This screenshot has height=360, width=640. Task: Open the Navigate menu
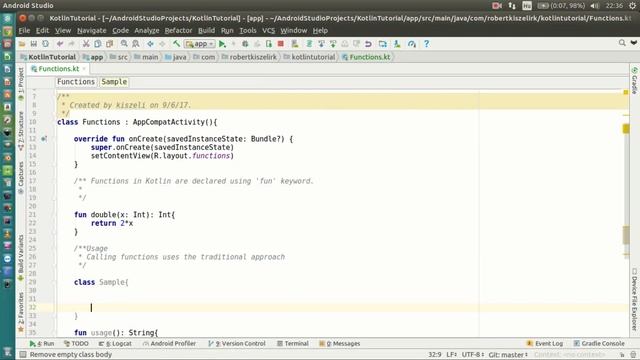tap(91, 31)
